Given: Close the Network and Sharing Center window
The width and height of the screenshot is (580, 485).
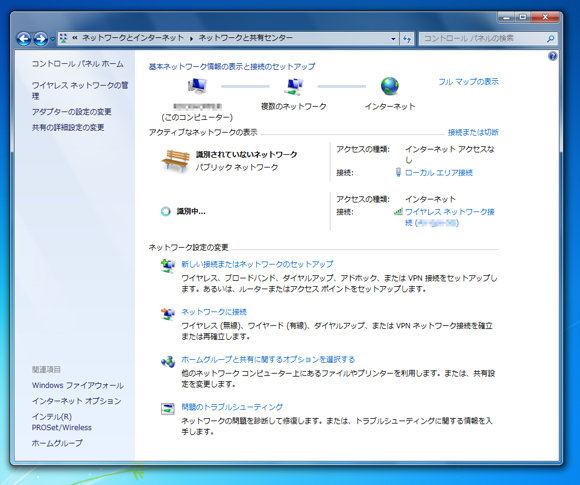Looking at the screenshot, I should (x=545, y=17).
